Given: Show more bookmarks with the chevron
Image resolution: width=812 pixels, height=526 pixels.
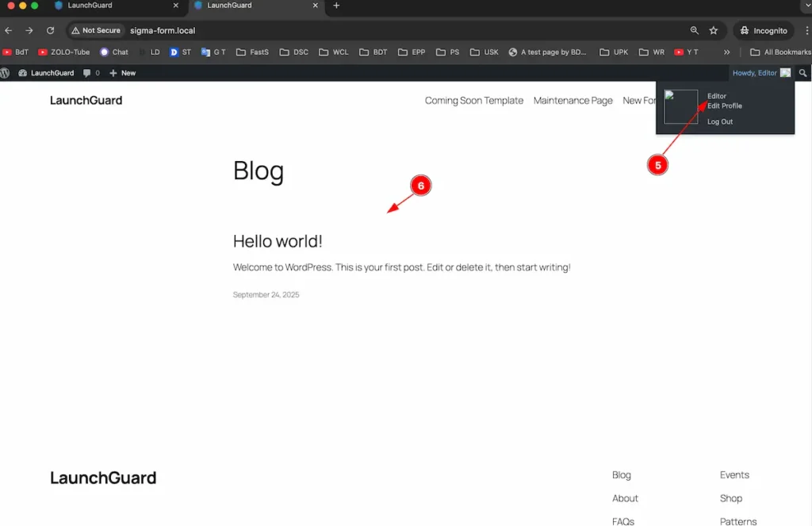Looking at the screenshot, I should 726,52.
